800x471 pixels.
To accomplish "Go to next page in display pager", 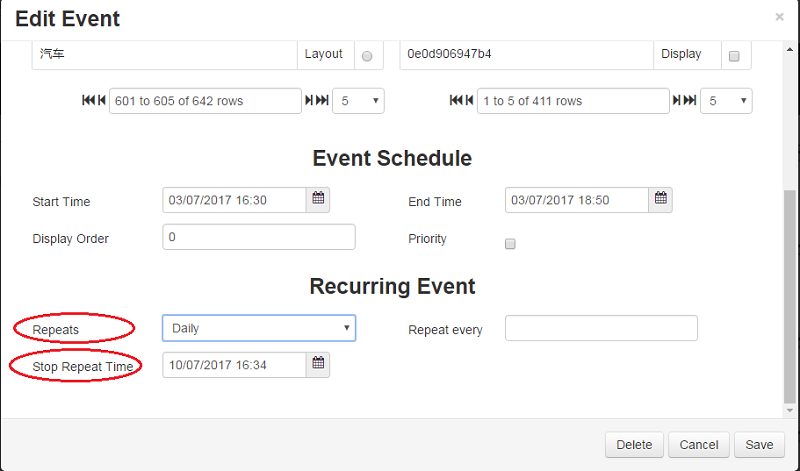I will (677, 101).
